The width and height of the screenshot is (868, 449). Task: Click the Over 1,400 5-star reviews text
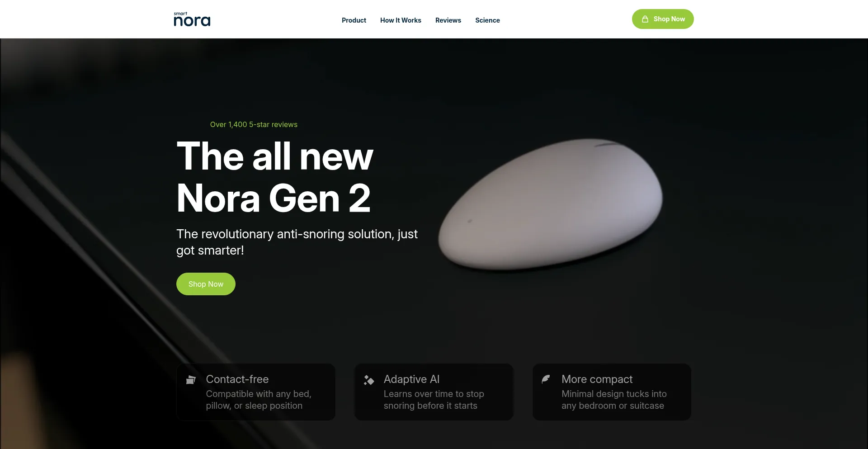254,124
